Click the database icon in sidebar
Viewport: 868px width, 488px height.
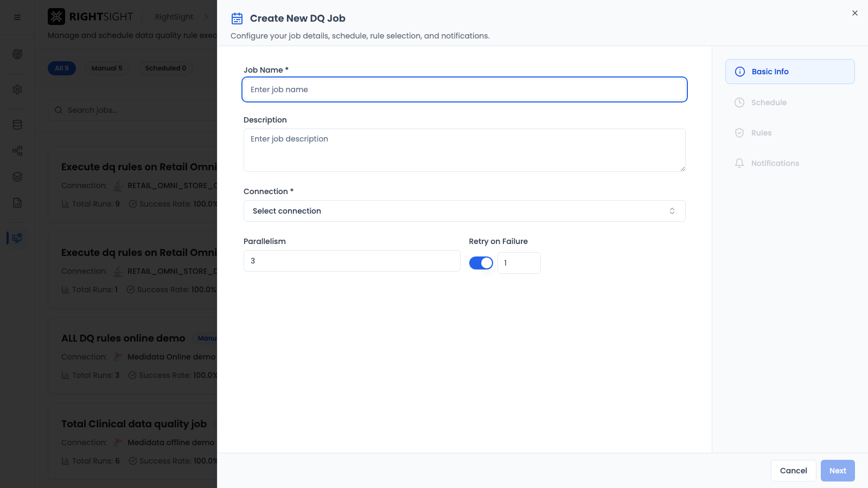(x=17, y=125)
